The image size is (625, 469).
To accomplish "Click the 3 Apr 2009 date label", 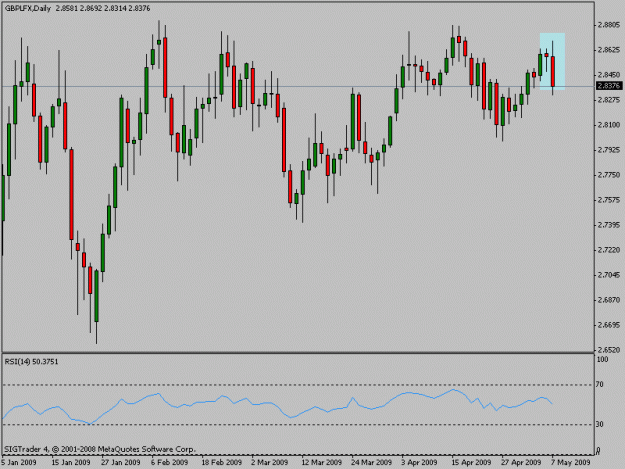I will [x=419, y=463].
